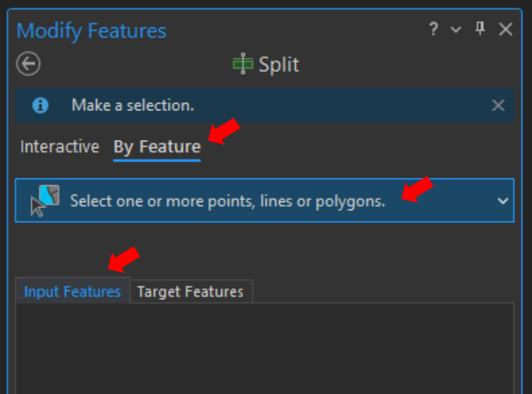Screen dimensions: 532x394
Task: Dismiss the 'Make a selection.' notification
Action: tap(498, 105)
